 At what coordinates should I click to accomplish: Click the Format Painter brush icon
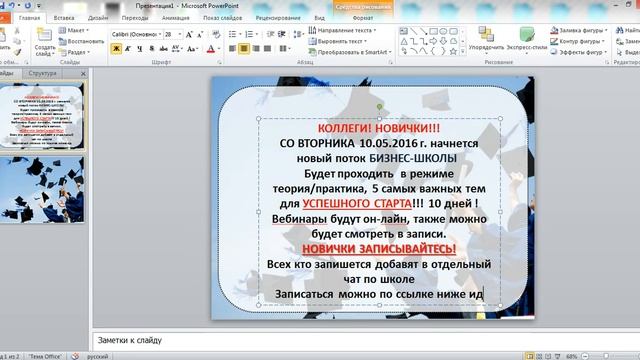[17, 52]
